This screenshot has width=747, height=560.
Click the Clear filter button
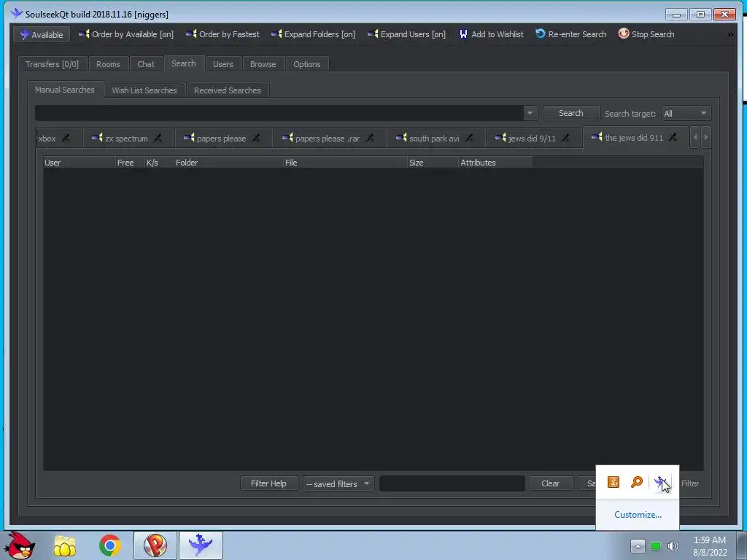coord(551,483)
